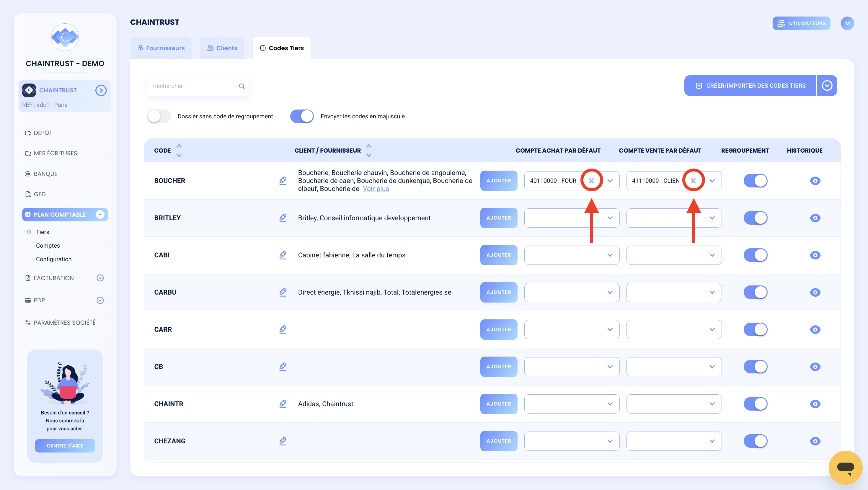Click AJOUTER for the CHAINTR row
Screen dimensions: 868x490
499,404
